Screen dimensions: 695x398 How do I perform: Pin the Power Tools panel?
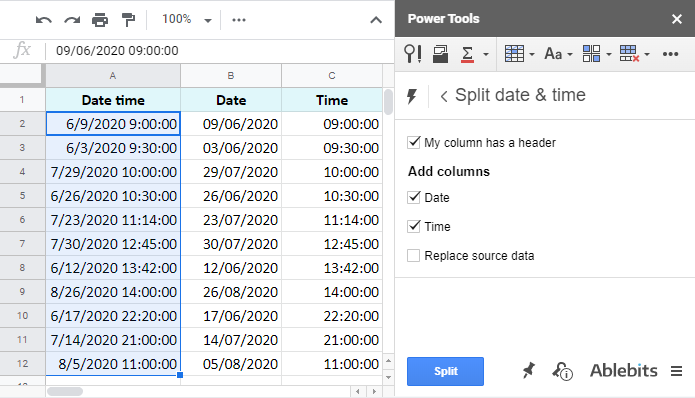[528, 371]
